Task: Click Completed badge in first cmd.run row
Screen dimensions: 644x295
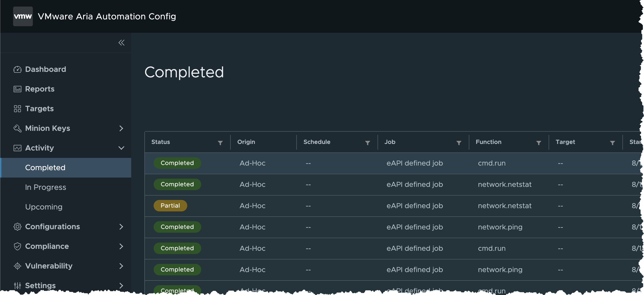Action: pyautogui.click(x=177, y=163)
